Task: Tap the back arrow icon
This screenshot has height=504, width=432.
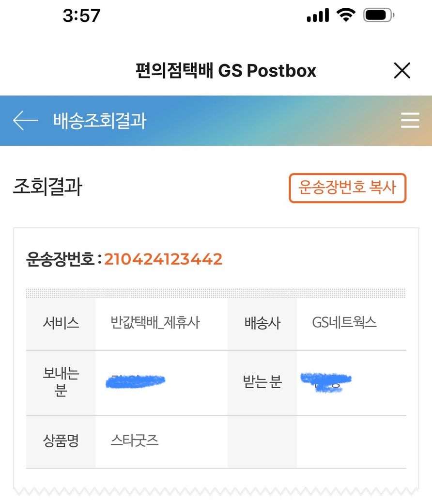Action: tap(25, 120)
